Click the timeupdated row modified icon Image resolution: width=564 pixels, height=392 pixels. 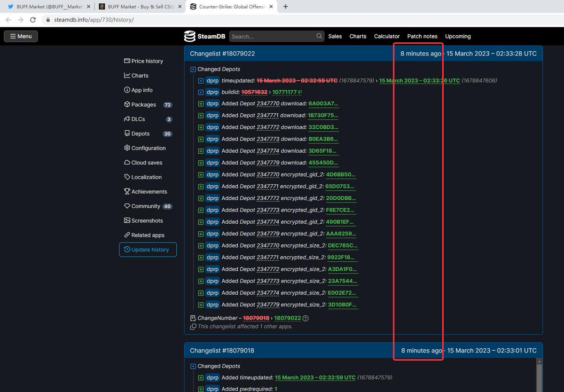201,81
